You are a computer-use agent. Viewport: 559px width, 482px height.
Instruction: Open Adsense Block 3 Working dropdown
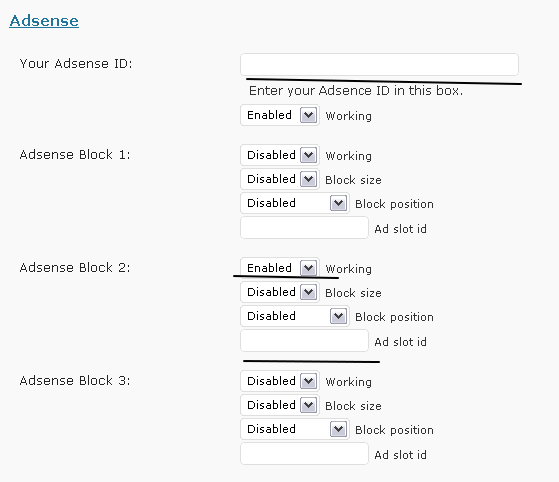pyautogui.click(x=280, y=381)
